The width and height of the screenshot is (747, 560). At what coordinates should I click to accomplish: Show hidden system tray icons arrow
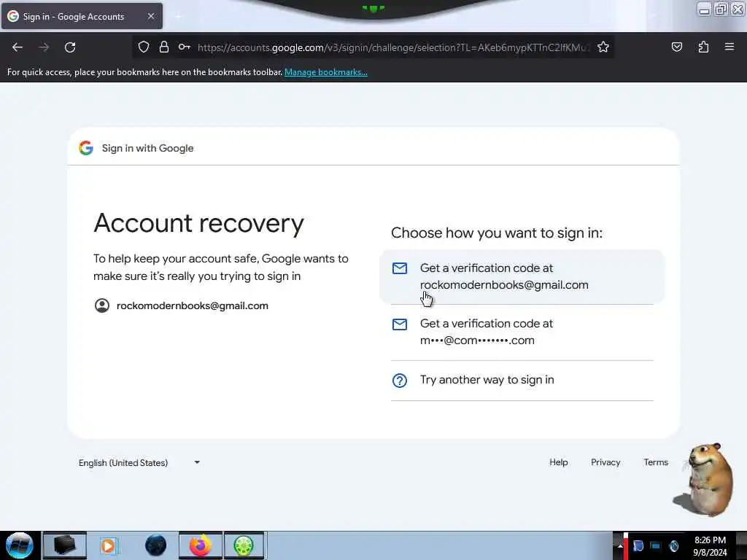(x=620, y=546)
